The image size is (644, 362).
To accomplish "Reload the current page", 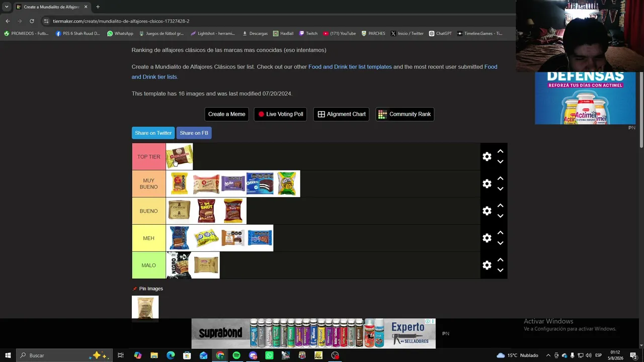I will tap(32, 21).
